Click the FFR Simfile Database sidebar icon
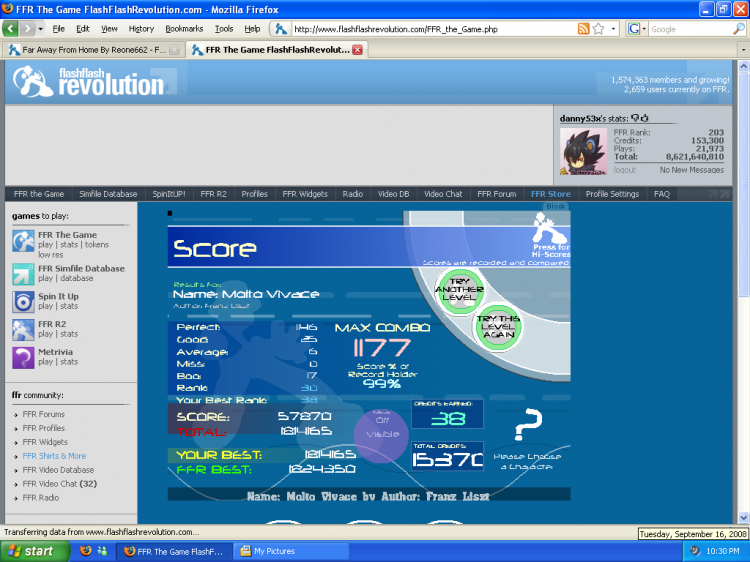Screen dimensions: 750x562 (x=23, y=274)
